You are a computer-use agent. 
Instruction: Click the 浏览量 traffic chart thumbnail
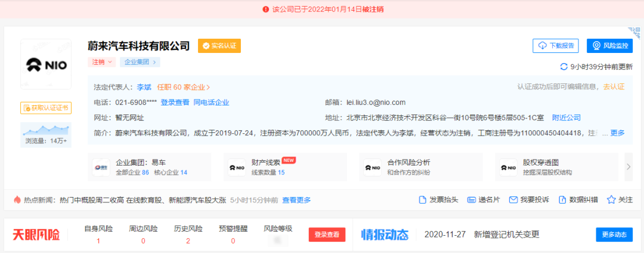tap(46, 135)
